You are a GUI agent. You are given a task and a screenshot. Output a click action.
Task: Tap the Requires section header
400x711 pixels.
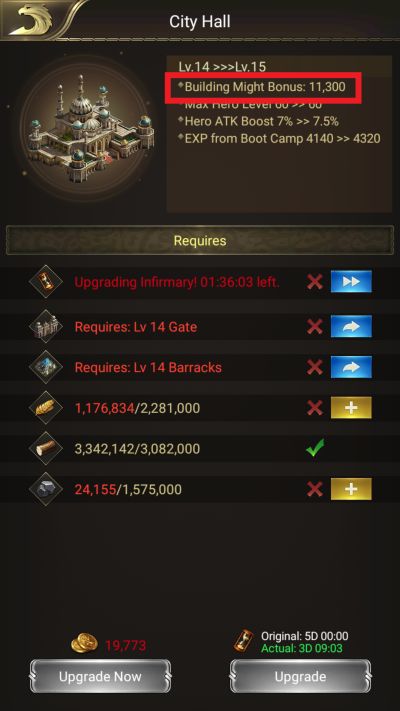point(200,240)
